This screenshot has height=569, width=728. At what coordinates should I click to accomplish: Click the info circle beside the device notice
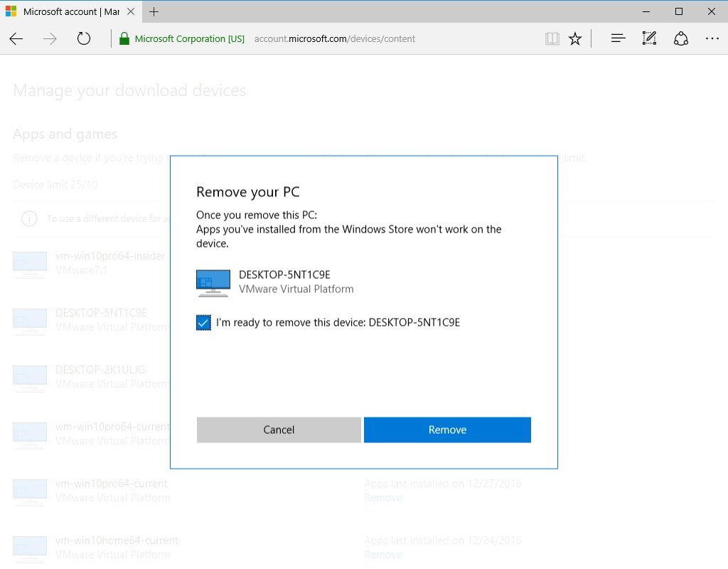tap(29, 218)
